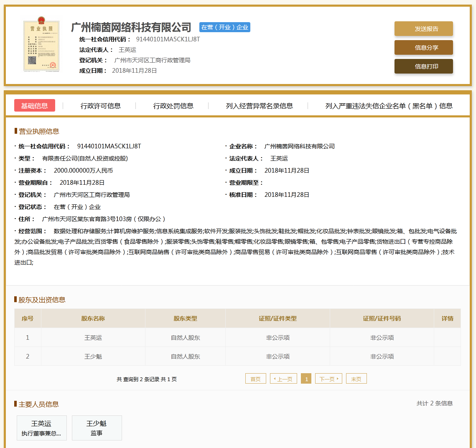Click the 发送报告 button
This screenshot has height=448, width=476.
(x=423, y=29)
